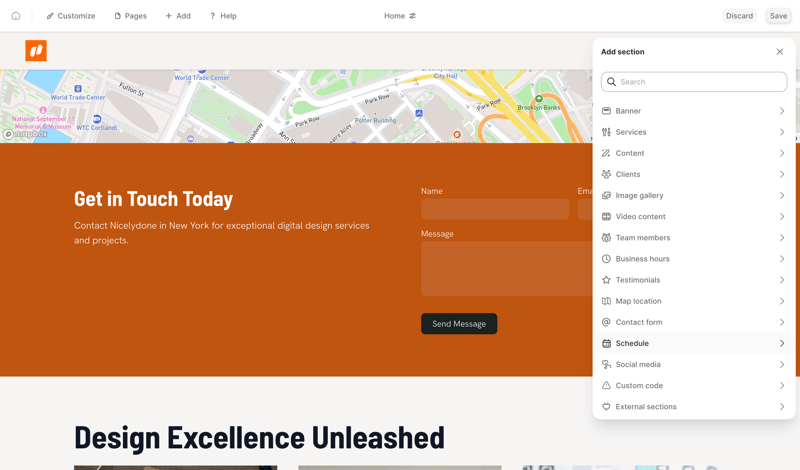Close the Add section panel
The height and width of the screenshot is (470, 800).
[780, 52]
